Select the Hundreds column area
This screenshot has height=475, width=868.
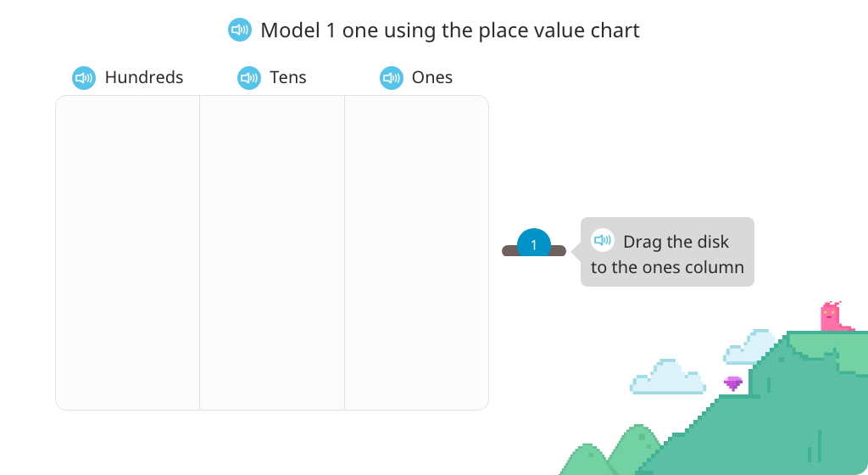[127, 253]
